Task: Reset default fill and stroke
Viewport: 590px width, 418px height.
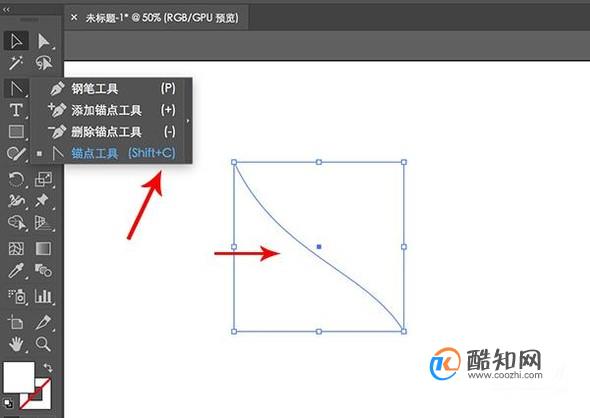Action: (x=8, y=403)
